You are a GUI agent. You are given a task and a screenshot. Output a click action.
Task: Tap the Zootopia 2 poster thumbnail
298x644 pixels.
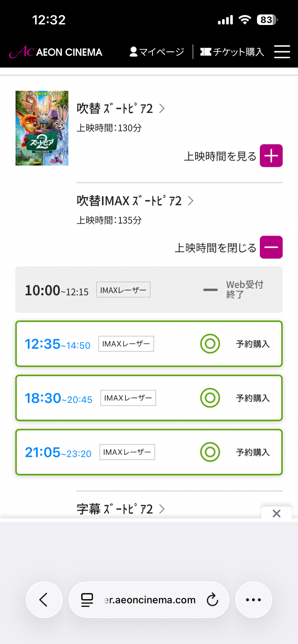pos(42,128)
